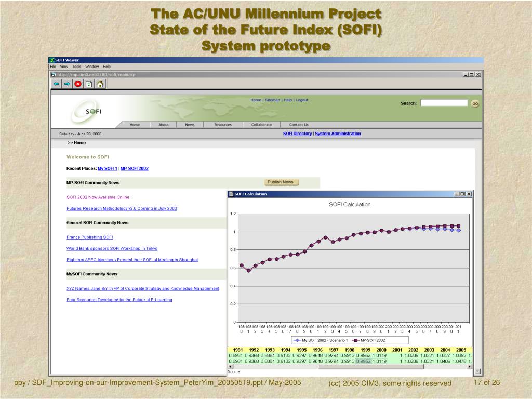Viewport: 532px width, 399px height.
Task: Open the Tools menu
Action: 77,66
